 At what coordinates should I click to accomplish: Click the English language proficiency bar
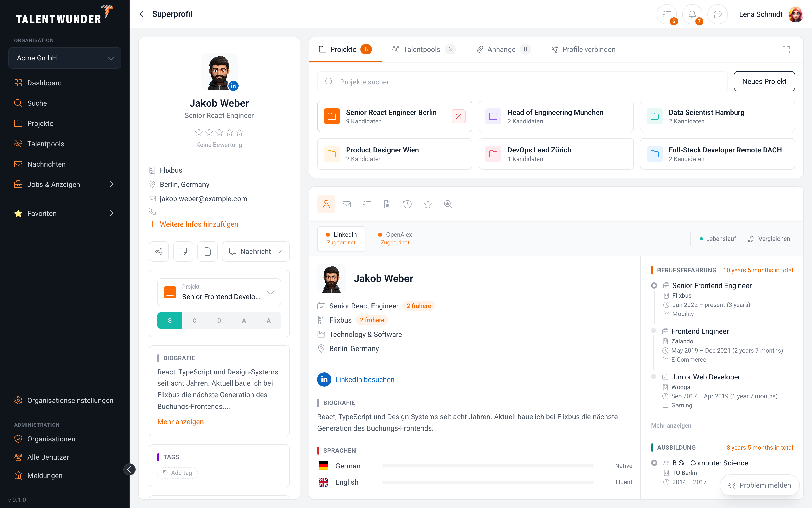pyautogui.click(x=487, y=482)
